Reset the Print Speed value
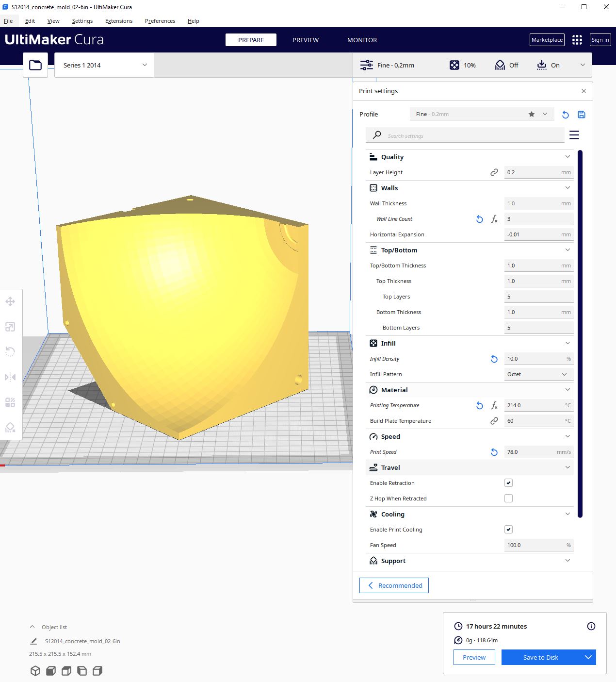Screen dimensions: 616x682 pos(494,452)
